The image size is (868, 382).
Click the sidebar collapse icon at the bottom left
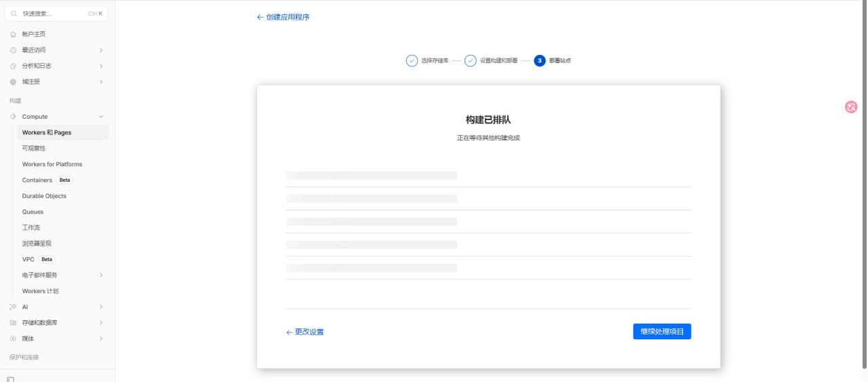[x=10, y=379]
